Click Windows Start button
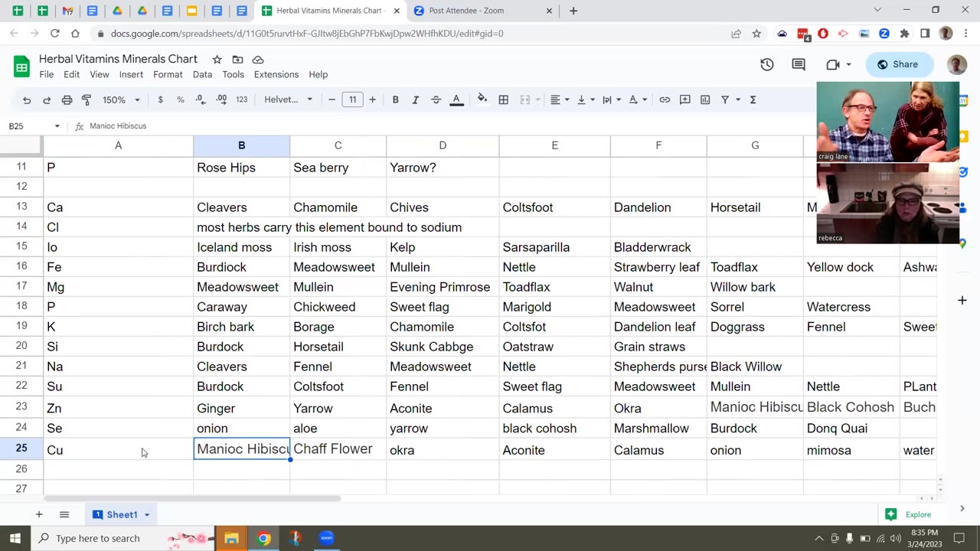The image size is (980, 551). coord(15,538)
